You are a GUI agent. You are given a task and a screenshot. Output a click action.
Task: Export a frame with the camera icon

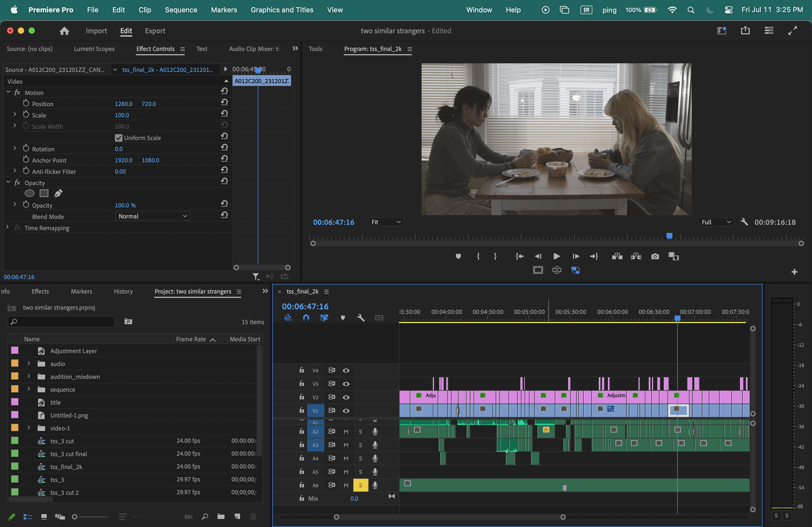(655, 256)
